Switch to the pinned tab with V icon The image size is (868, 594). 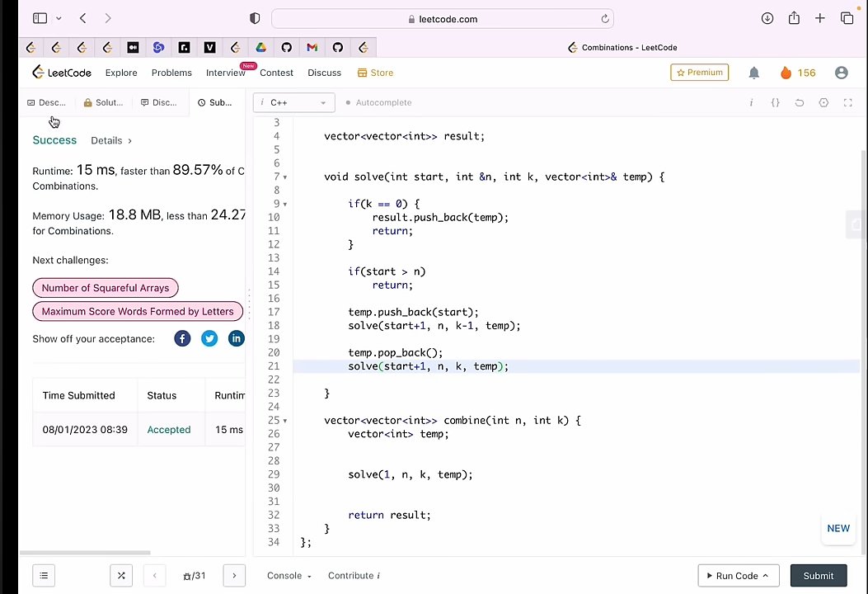[210, 48]
